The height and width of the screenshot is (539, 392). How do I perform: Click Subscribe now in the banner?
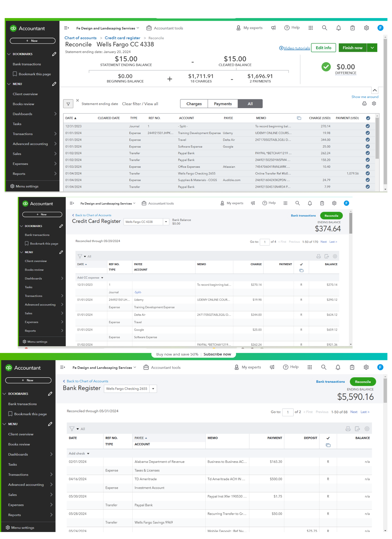pos(217,354)
